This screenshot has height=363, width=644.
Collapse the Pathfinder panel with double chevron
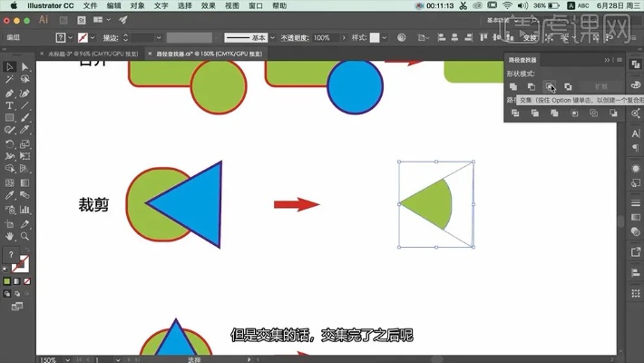(607, 60)
